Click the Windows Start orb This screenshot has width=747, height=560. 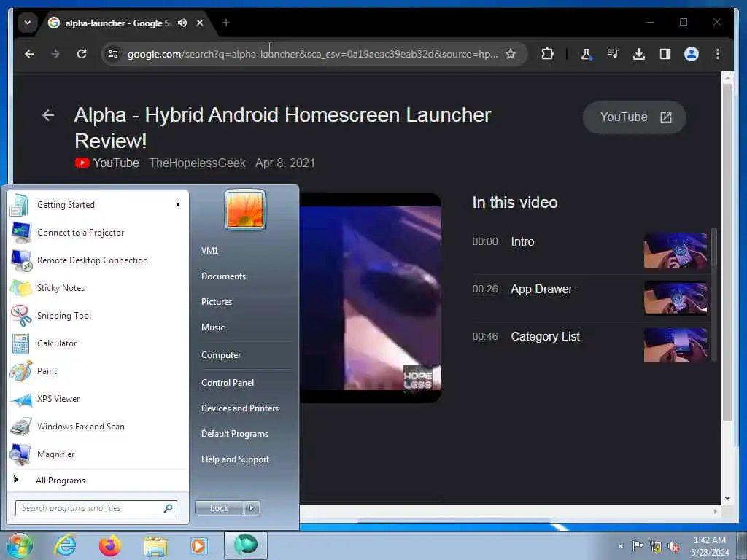point(20,545)
